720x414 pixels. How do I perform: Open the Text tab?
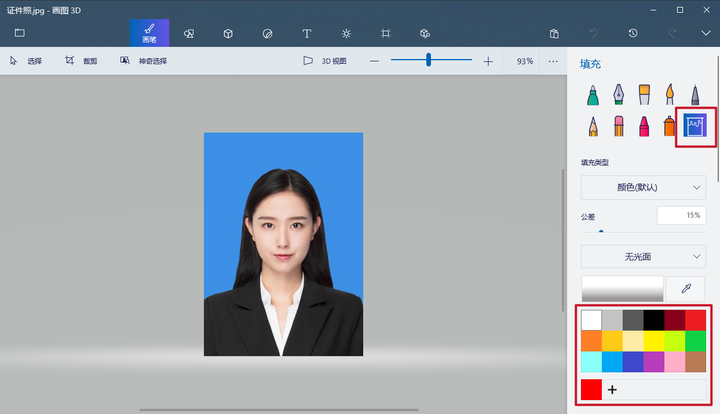(x=307, y=34)
